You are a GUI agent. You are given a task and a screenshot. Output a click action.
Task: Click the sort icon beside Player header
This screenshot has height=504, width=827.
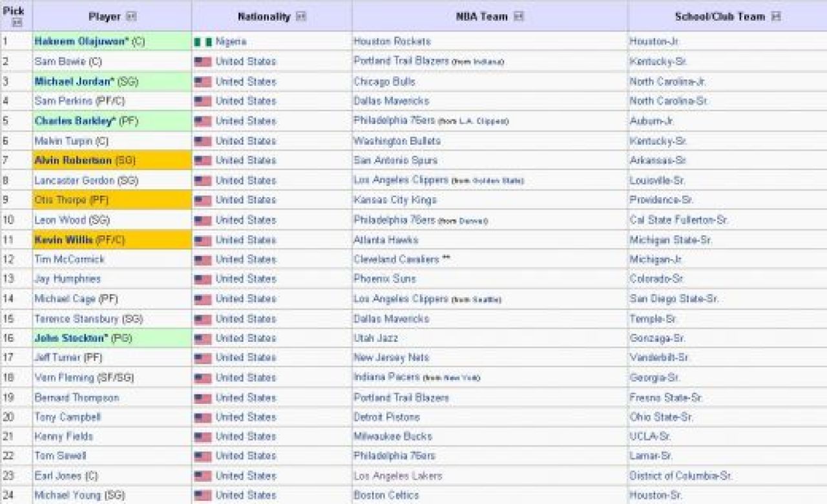[131, 17]
